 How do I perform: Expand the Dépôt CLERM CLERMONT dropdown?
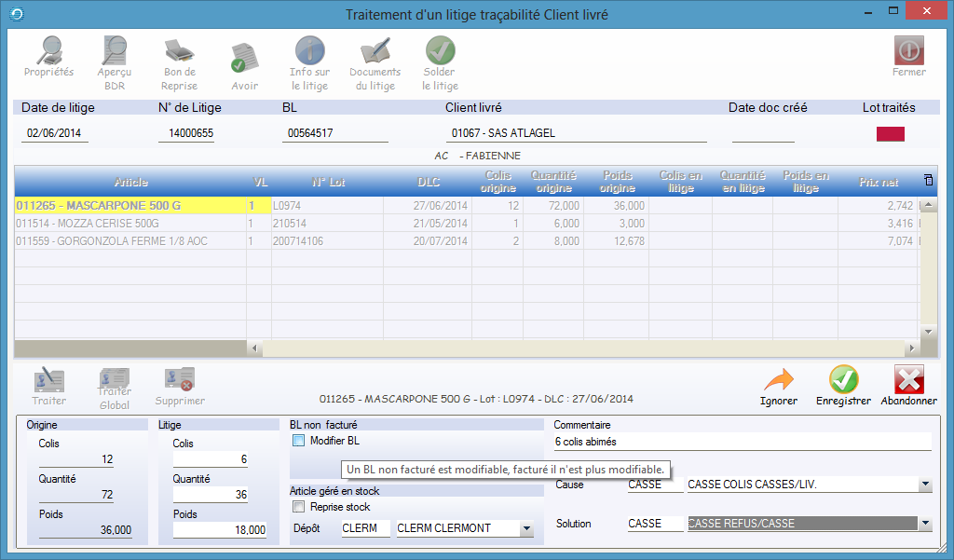(x=526, y=529)
